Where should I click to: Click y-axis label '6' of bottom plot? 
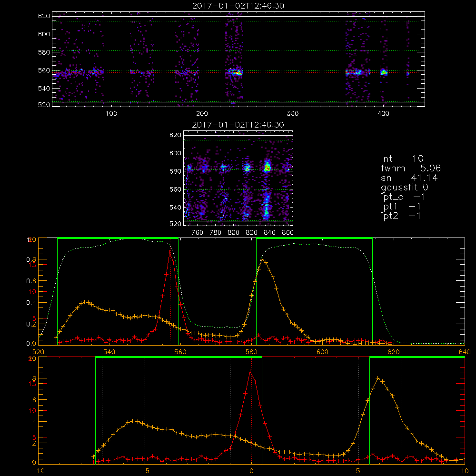pyautogui.click(x=34, y=400)
